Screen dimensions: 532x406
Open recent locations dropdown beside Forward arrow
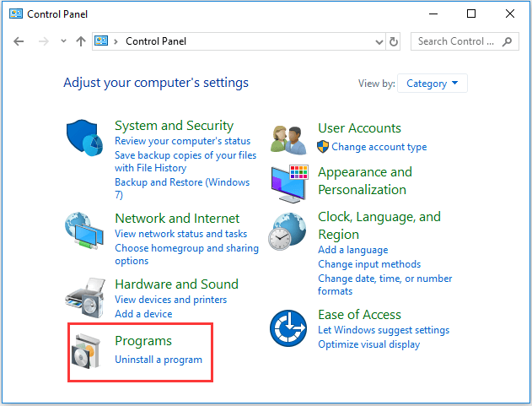click(62, 41)
